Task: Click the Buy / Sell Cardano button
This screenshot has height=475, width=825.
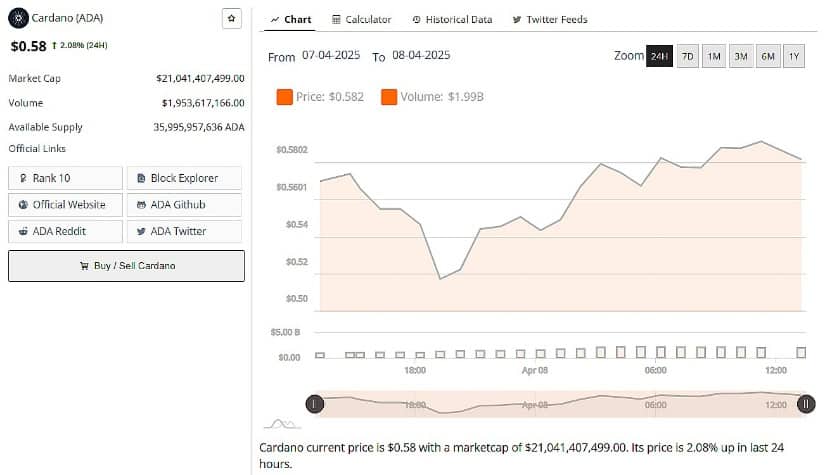Action: tap(126, 266)
